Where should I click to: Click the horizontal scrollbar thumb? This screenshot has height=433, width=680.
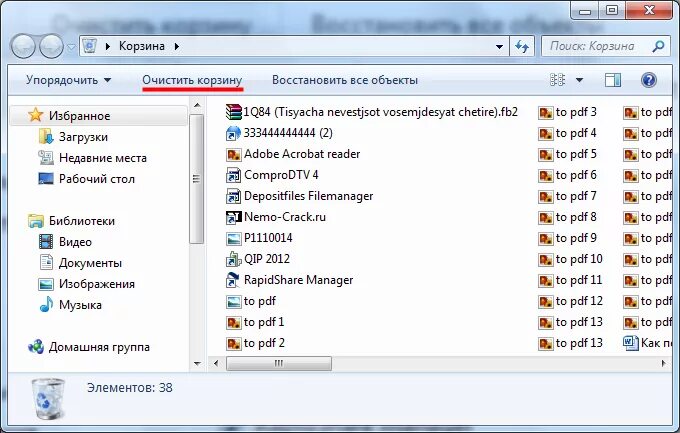pos(279,363)
